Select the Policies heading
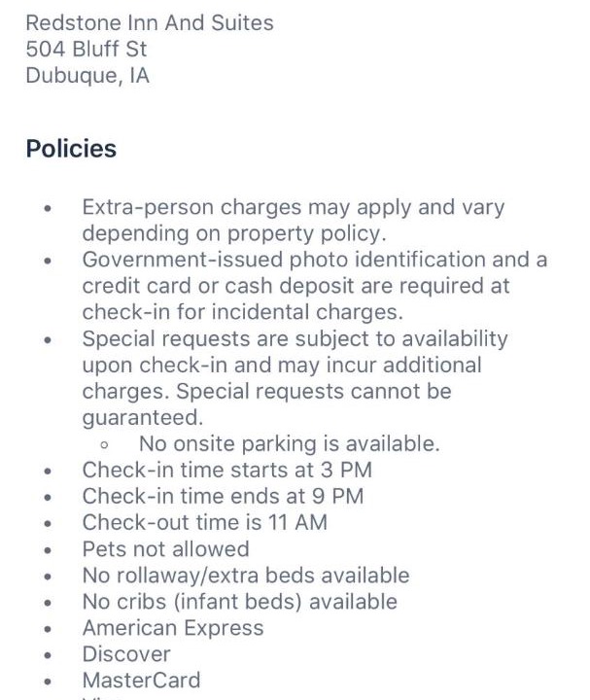 [71, 149]
